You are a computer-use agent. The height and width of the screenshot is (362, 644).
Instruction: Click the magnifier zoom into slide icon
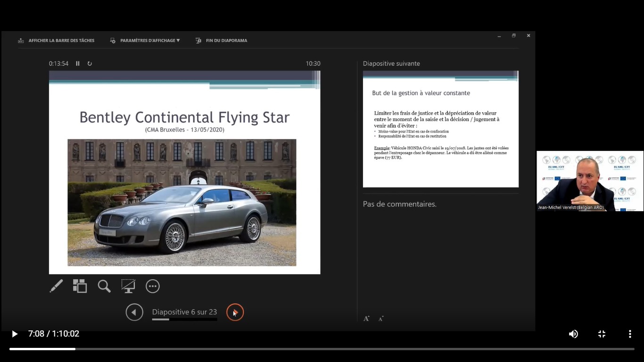[x=104, y=286]
